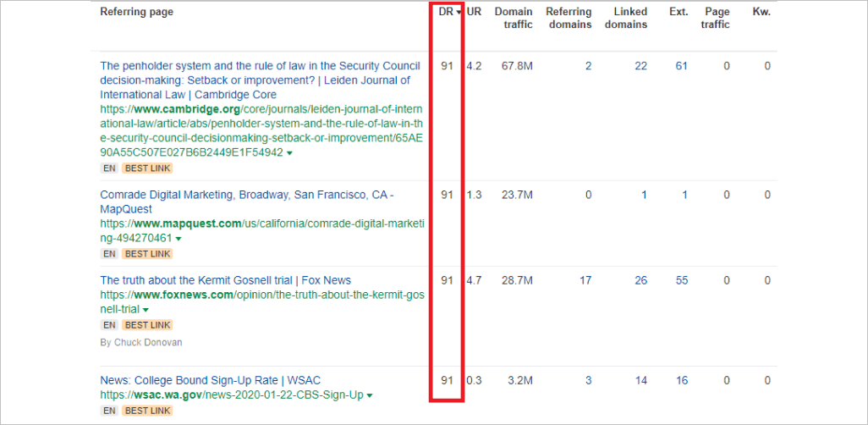Open linked domains count 22 for Cambridge
This screenshot has width=868, height=425.
point(640,67)
